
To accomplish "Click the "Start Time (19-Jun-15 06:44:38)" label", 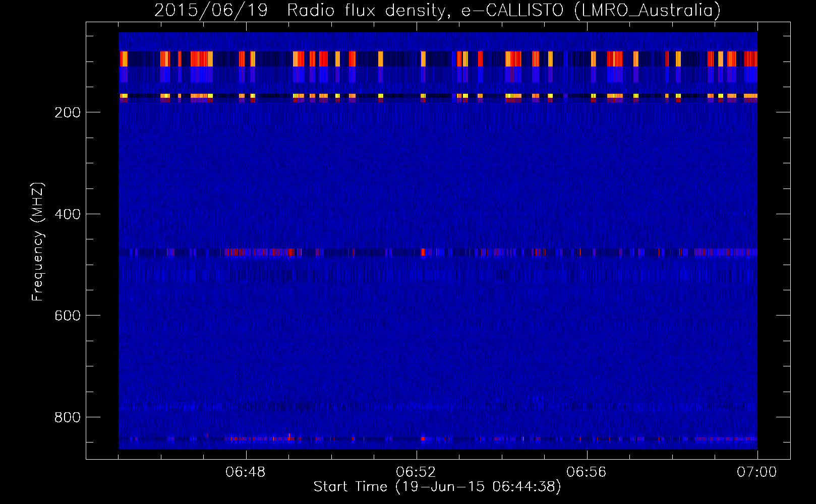I will pos(437,487).
